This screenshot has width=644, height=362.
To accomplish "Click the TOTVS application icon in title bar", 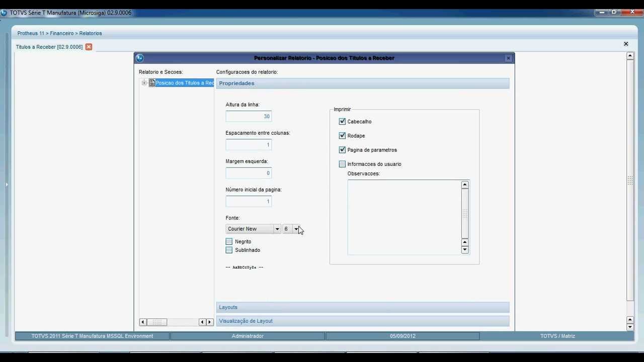I will (x=4, y=13).
